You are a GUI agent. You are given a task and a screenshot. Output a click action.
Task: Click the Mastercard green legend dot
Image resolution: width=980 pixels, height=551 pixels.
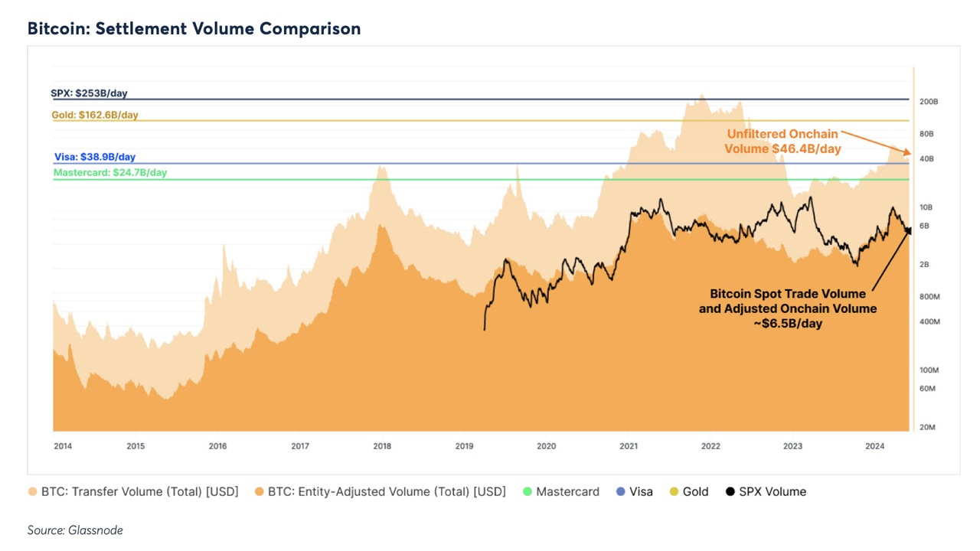(x=527, y=492)
